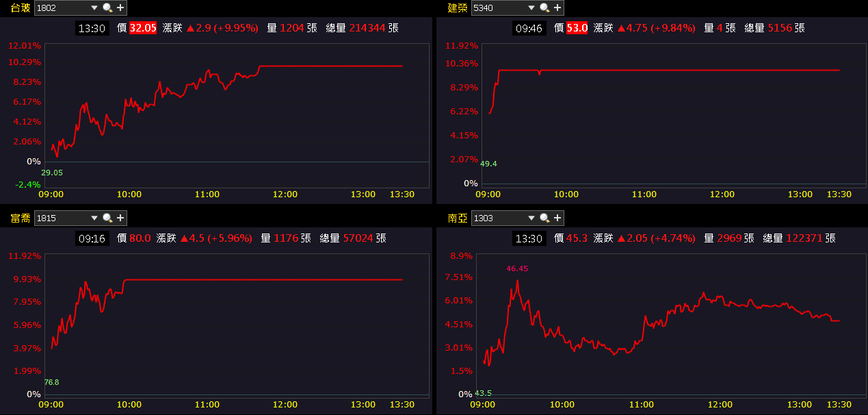Click the 富喬 stock name label
Image resolution: width=868 pixels, height=415 pixels.
20,218
